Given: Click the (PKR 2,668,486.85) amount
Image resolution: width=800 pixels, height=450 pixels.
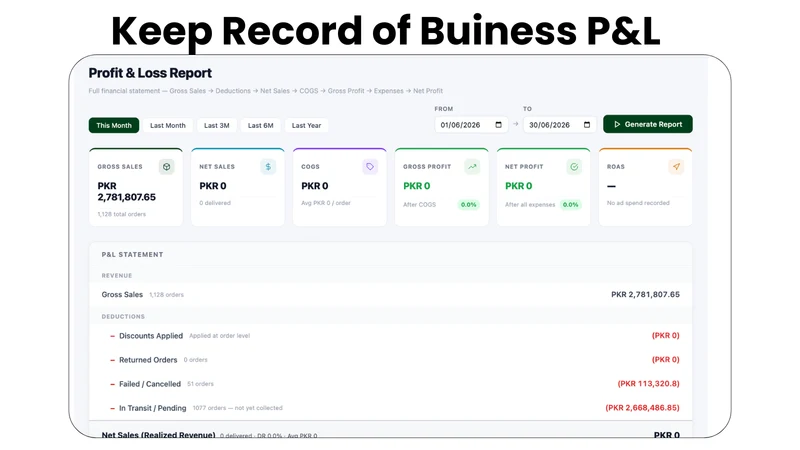Looking at the screenshot, I should click(x=642, y=408).
